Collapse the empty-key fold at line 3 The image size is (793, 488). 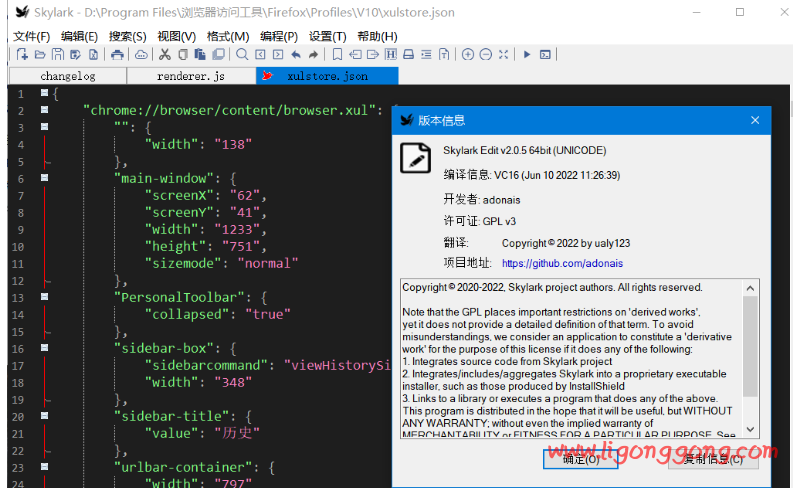(x=45, y=126)
